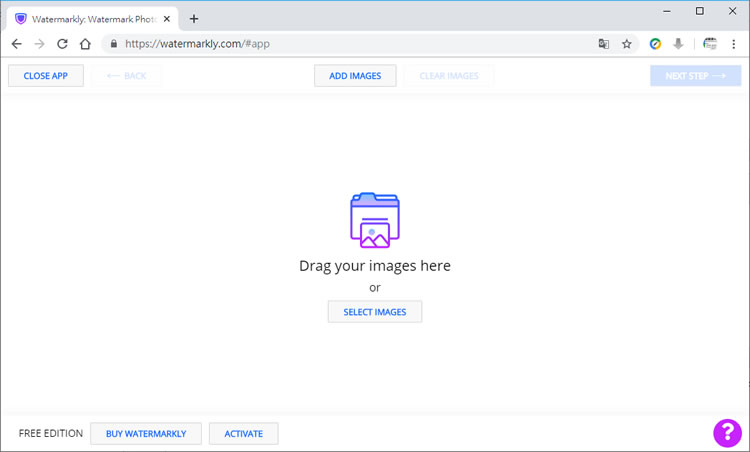Select the Watermarkly browser tab
Viewport: 750px width, 452px height.
click(x=90, y=18)
